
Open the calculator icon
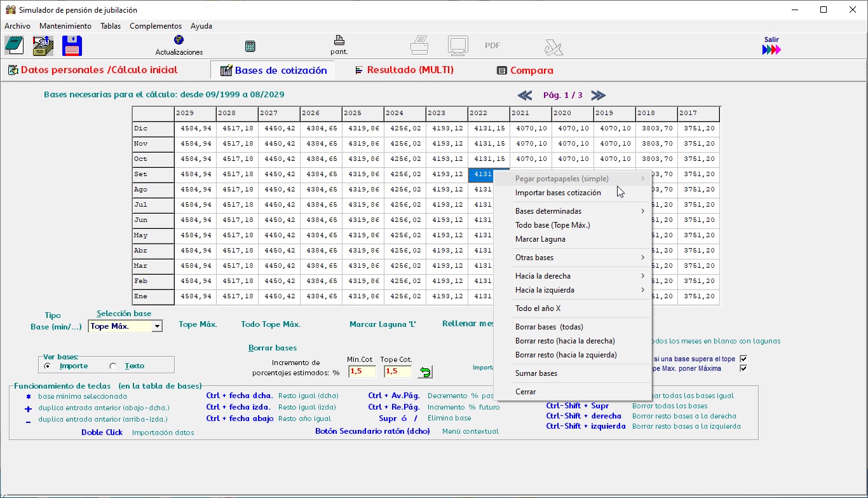pos(250,46)
